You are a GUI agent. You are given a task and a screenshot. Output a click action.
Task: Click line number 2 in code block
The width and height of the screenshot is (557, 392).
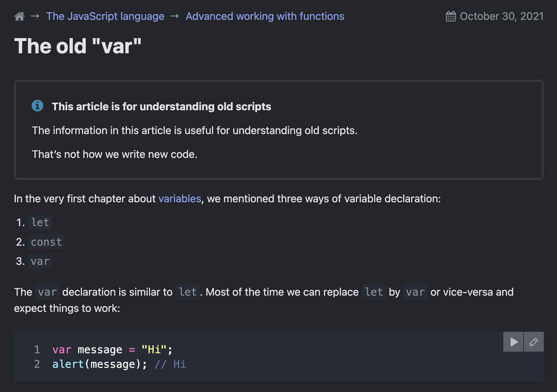coord(37,364)
